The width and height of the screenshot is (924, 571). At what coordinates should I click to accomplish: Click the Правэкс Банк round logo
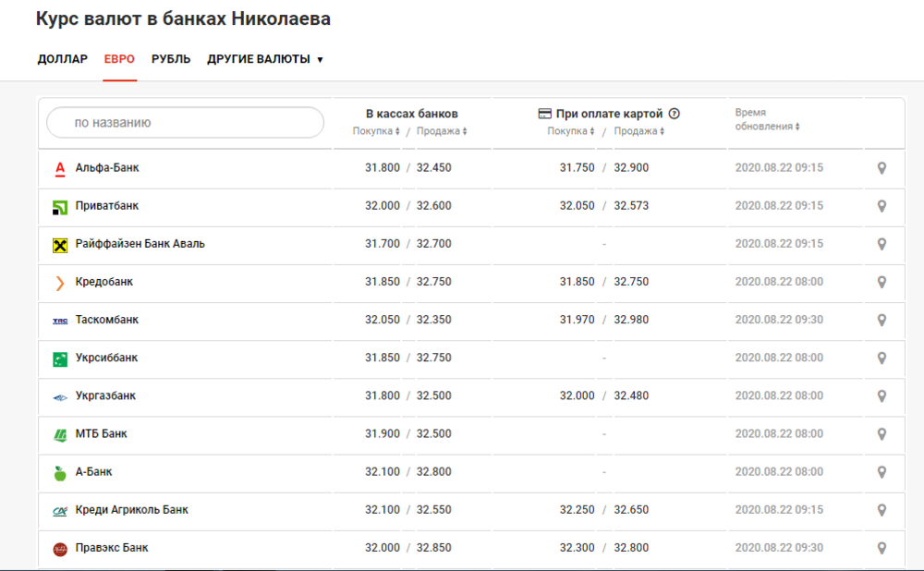pos(60,549)
